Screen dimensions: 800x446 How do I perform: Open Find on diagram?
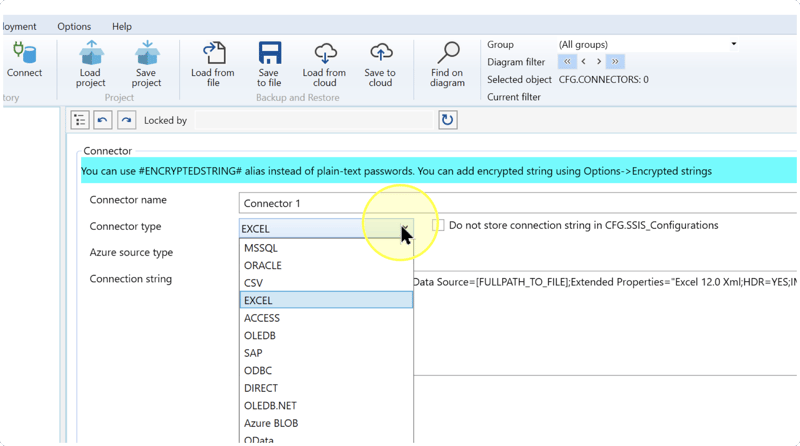(447, 64)
